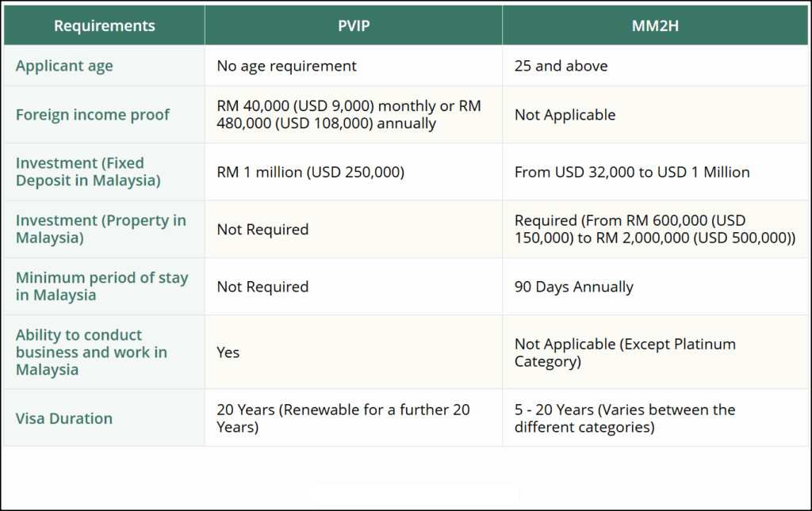Select 5 - 20 Years duration cell

click(655, 418)
